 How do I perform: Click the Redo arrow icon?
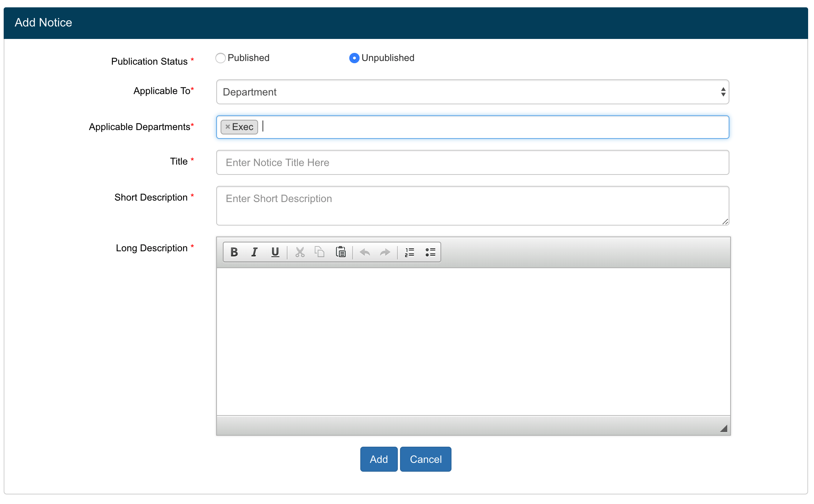385,252
